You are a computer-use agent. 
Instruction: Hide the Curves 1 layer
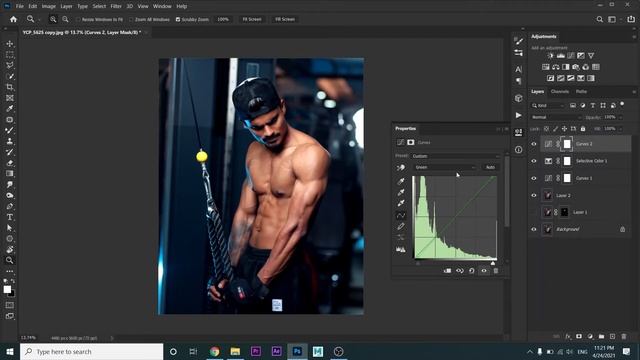(x=533, y=178)
